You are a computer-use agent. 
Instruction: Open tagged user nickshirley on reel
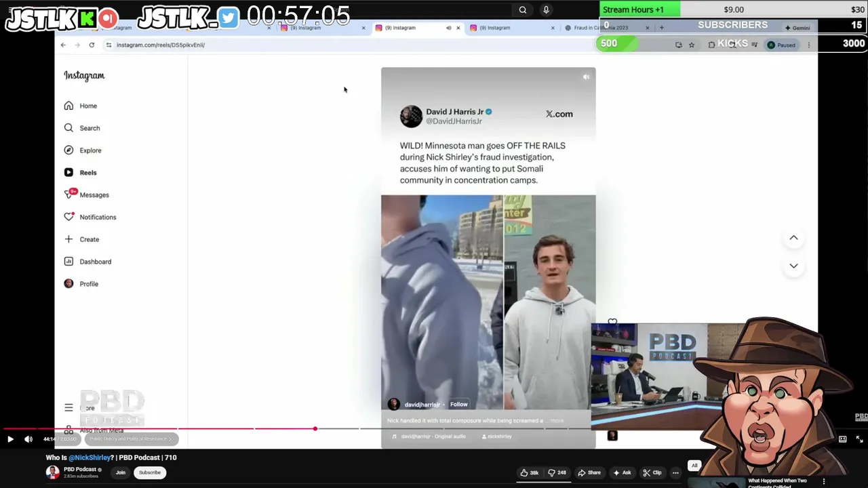point(497,436)
